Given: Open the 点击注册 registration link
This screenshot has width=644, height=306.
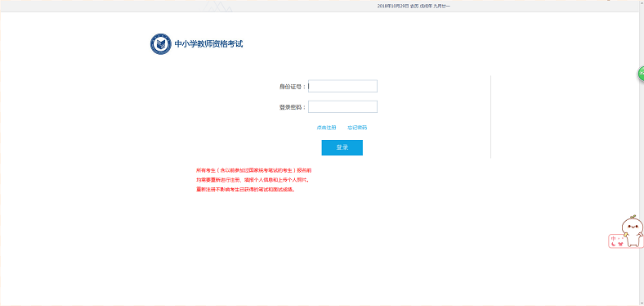Looking at the screenshot, I should (x=327, y=128).
